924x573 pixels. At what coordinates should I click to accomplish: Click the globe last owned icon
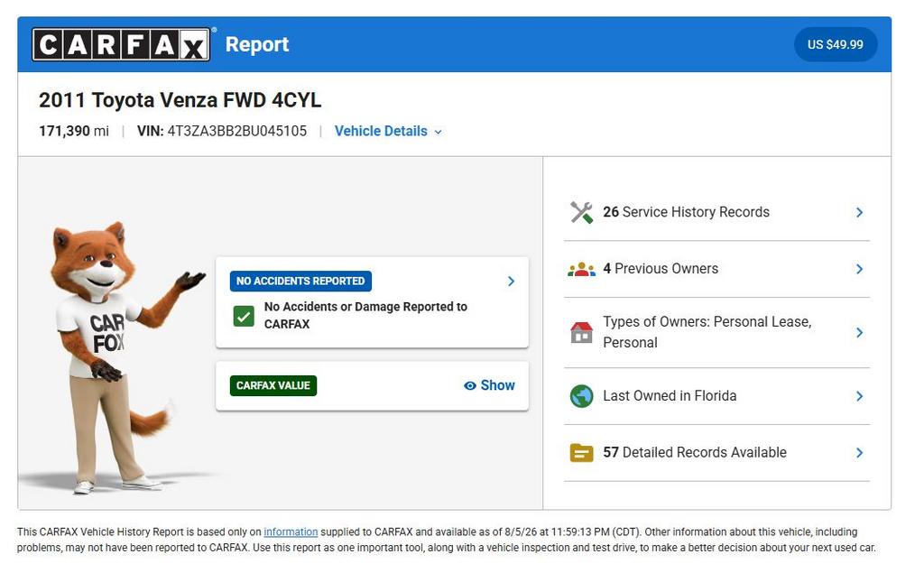pos(581,396)
